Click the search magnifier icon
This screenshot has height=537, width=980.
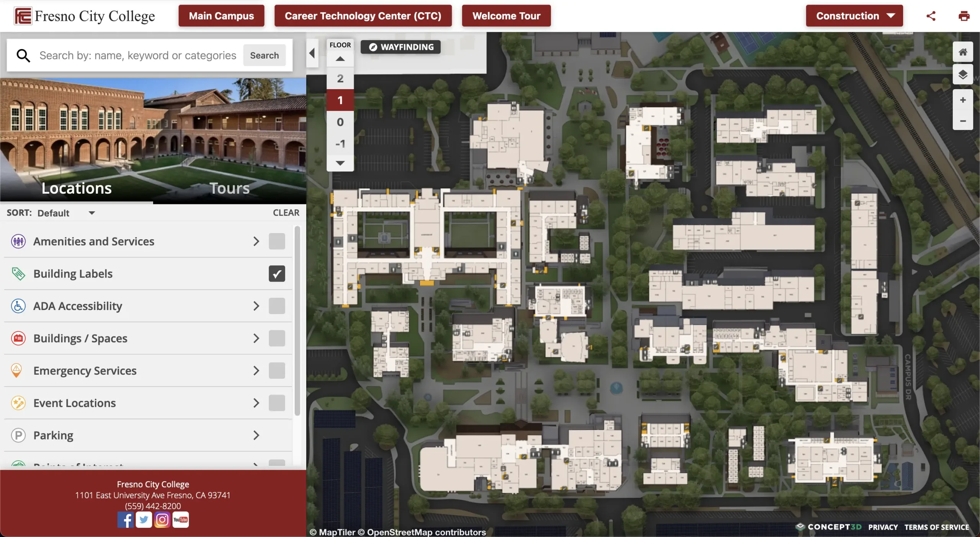pyautogui.click(x=23, y=55)
